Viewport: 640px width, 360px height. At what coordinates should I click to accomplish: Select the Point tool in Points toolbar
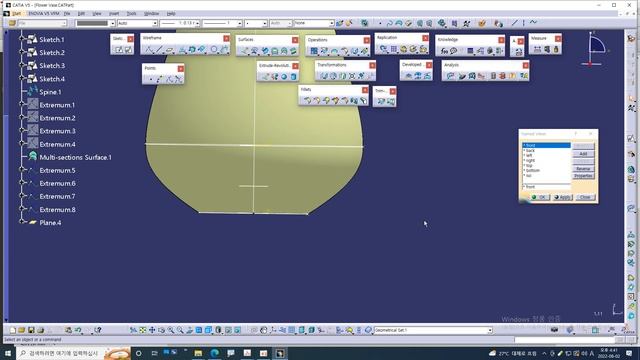point(150,79)
